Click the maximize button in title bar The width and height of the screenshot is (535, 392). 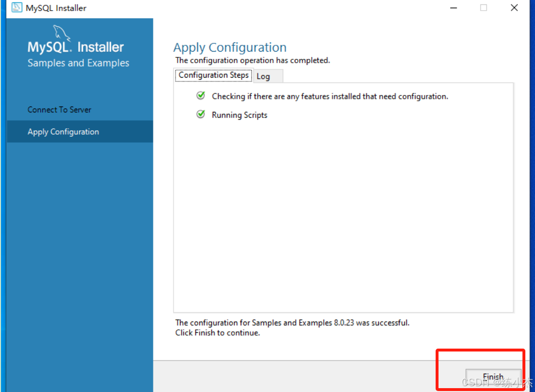point(483,8)
